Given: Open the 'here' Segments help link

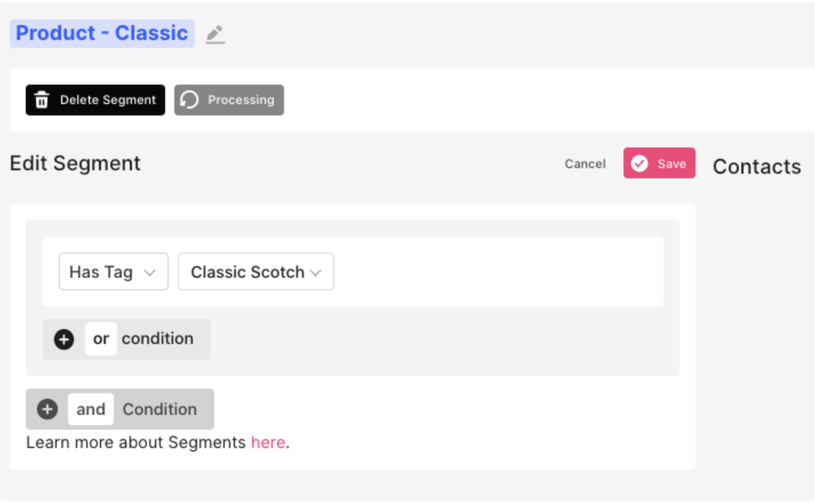Looking at the screenshot, I should (x=268, y=442).
